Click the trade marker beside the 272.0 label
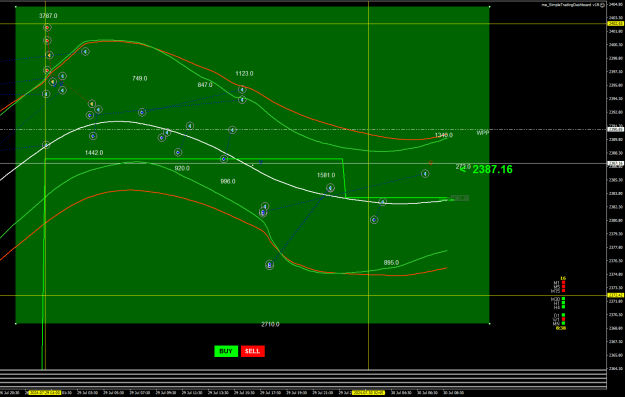This screenshot has height=397, width=625. [425, 174]
